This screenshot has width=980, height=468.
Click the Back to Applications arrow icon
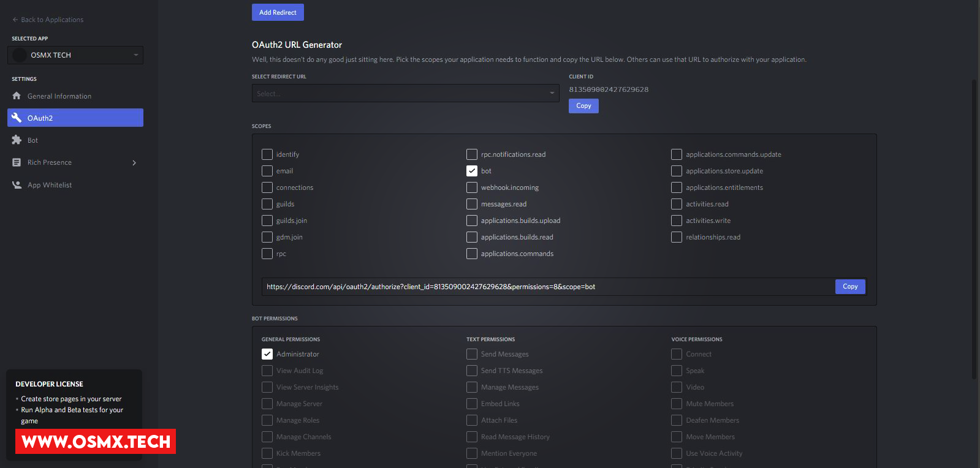(x=15, y=20)
